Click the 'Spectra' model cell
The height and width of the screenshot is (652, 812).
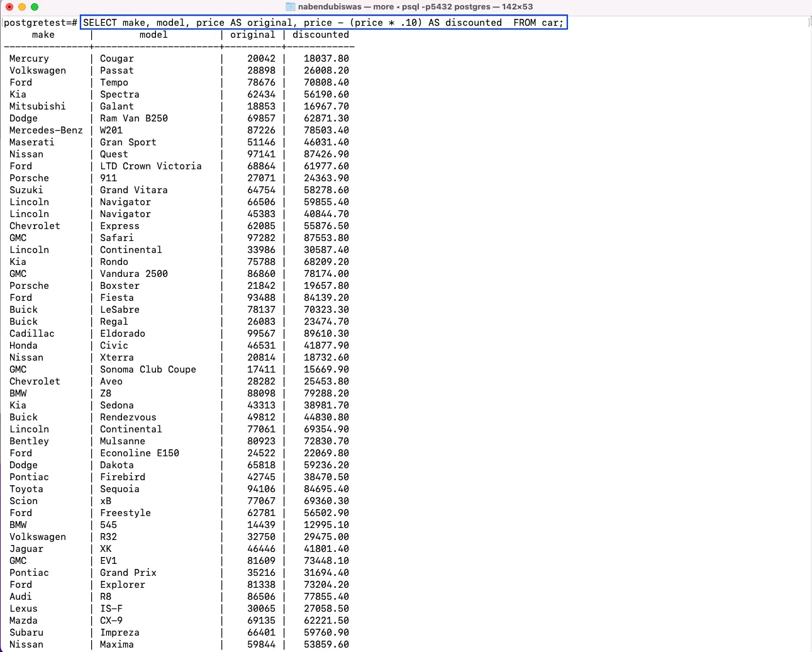(120, 94)
